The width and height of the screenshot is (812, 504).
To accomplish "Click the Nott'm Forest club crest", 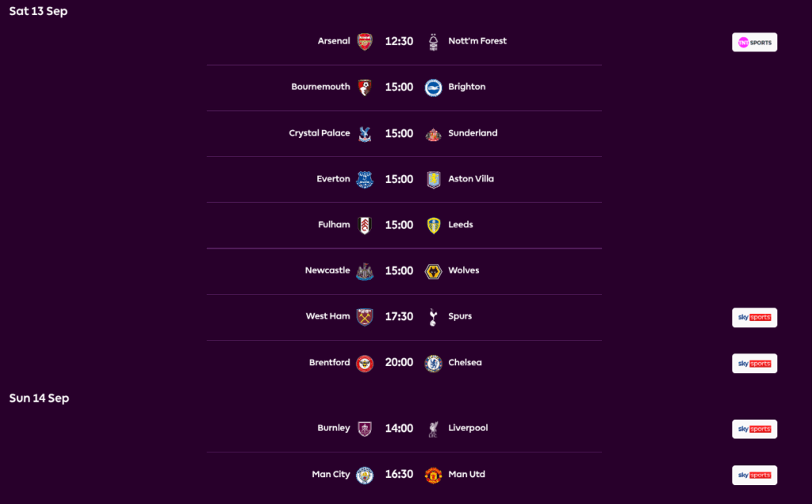I will [x=433, y=42].
